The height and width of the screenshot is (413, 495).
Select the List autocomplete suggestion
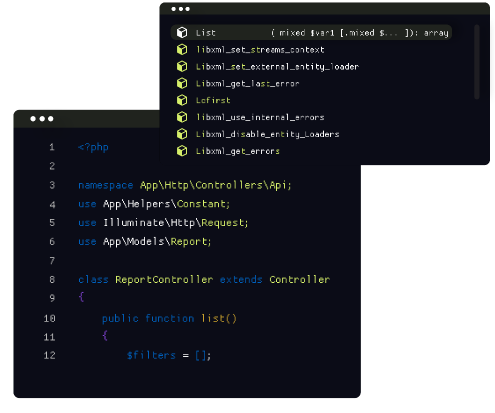click(311, 32)
